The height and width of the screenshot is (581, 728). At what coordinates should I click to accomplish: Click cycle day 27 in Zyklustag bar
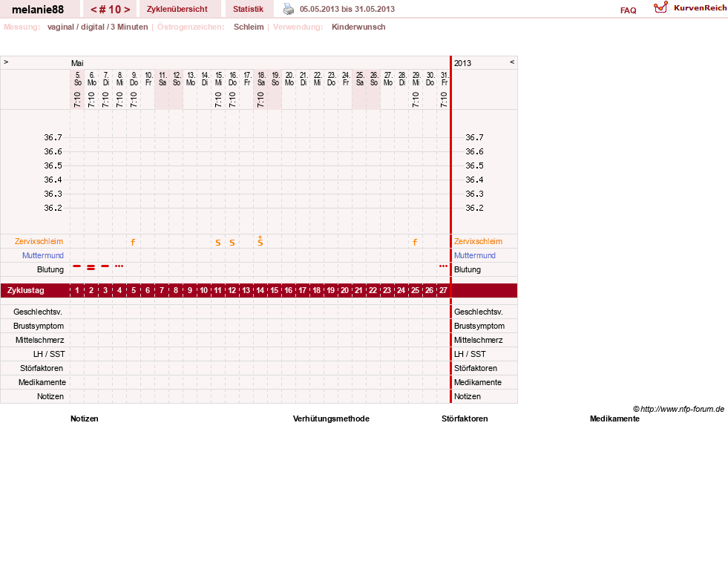[443, 291]
